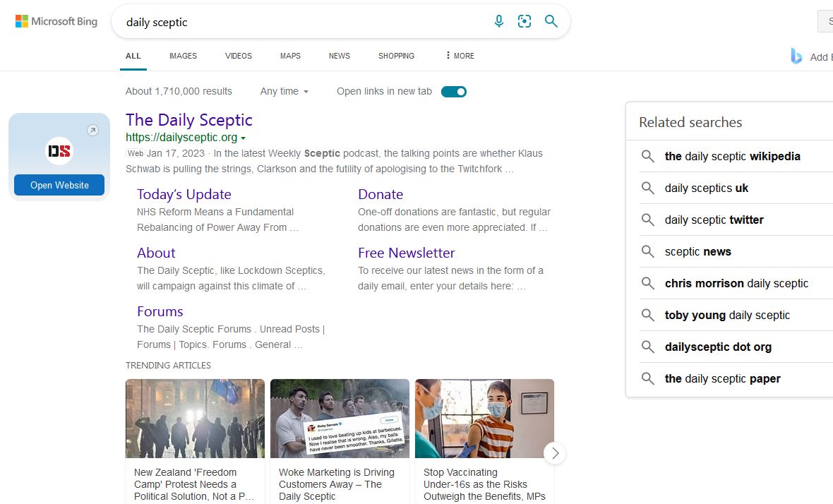
Task: Click the Microsoft Bing logo
Action: [x=56, y=21]
